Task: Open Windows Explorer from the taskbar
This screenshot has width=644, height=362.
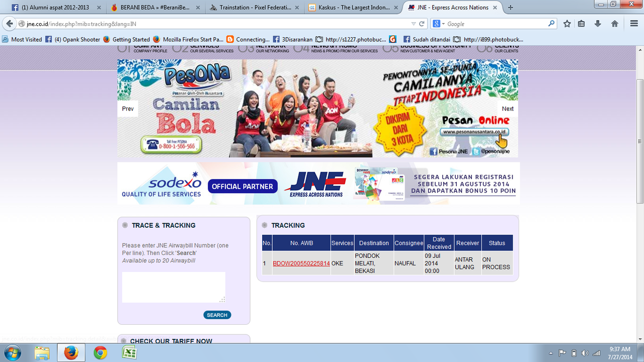Action: (42, 353)
